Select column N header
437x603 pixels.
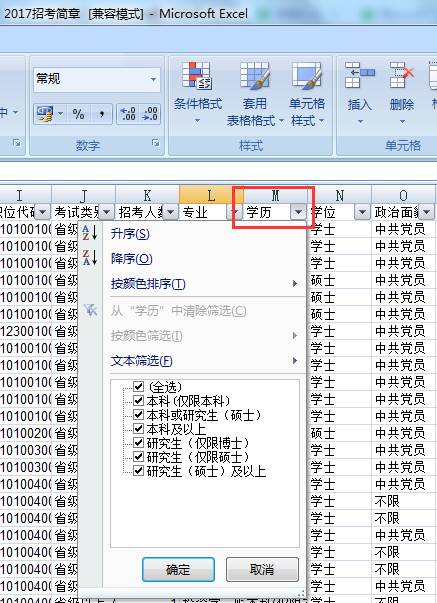click(339, 195)
